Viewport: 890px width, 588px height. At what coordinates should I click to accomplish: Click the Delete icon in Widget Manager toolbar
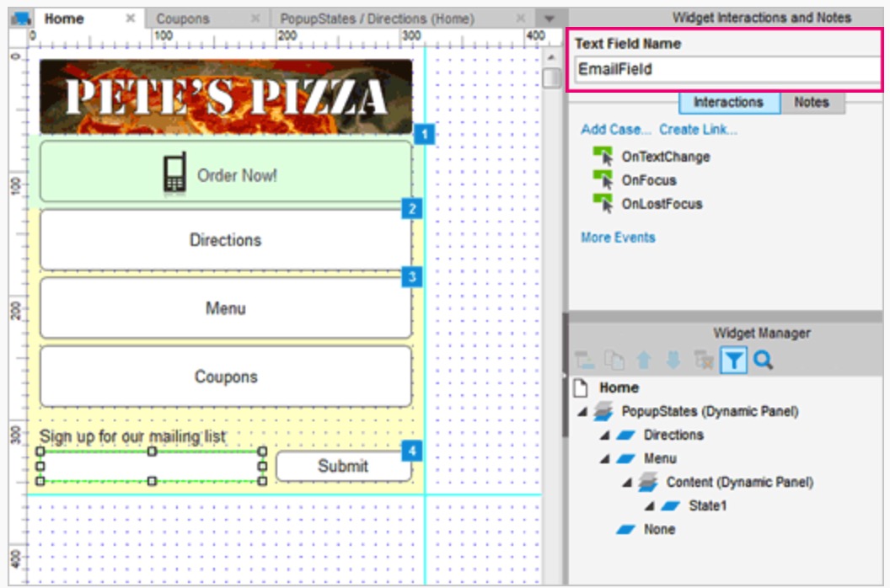point(704,361)
